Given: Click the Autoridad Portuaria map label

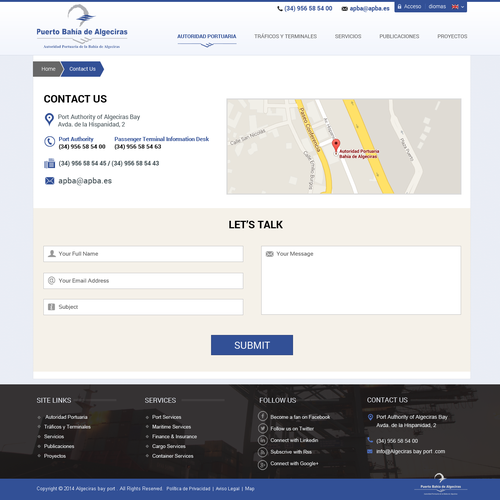Looking at the screenshot, I should pos(359,154).
